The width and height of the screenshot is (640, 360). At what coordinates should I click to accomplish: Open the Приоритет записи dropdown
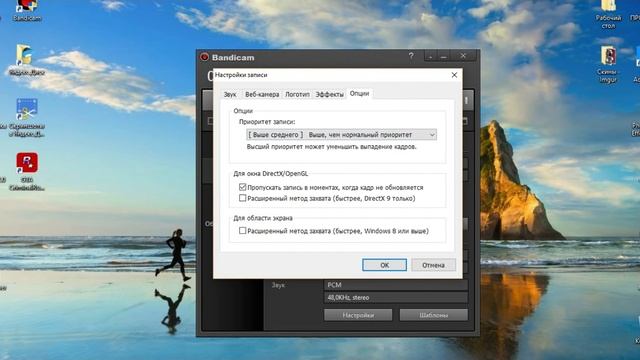(x=341, y=135)
